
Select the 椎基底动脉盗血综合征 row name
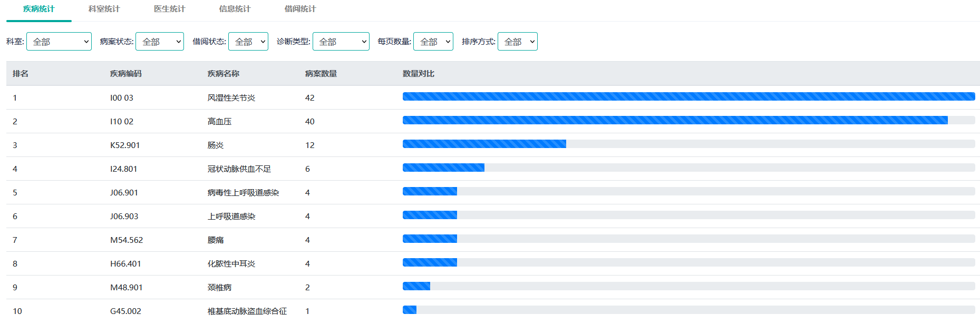pyautogui.click(x=247, y=311)
